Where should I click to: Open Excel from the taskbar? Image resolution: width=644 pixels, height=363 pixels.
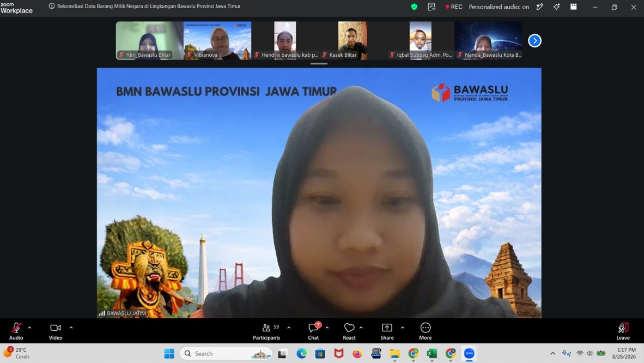coord(432,354)
